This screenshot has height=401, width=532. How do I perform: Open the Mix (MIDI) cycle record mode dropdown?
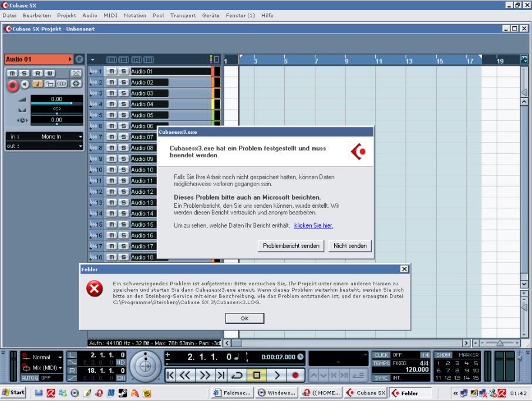pos(60,368)
